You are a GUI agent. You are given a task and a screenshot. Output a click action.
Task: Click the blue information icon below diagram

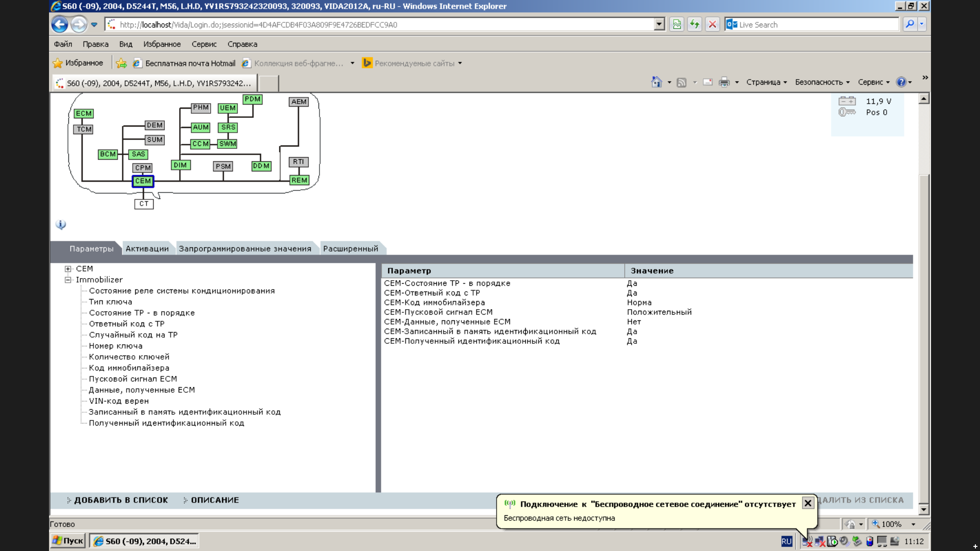click(x=61, y=224)
